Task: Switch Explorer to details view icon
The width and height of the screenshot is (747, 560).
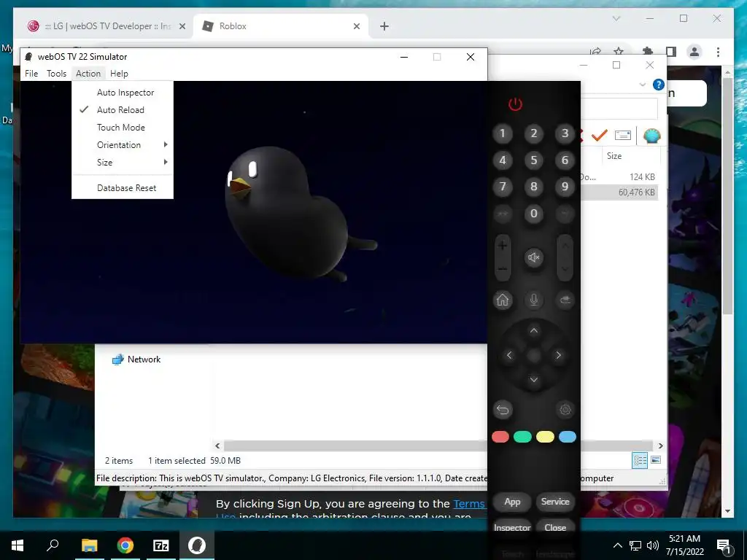Action: [x=640, y=460]
